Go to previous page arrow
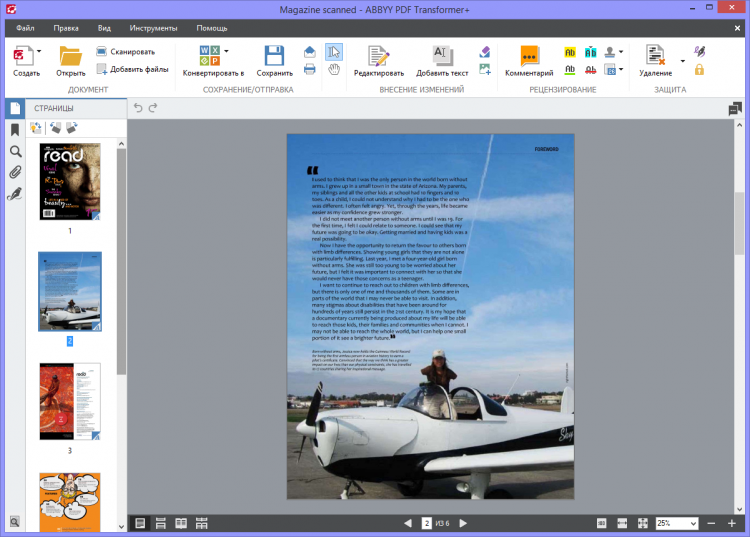 coord(408,523)
